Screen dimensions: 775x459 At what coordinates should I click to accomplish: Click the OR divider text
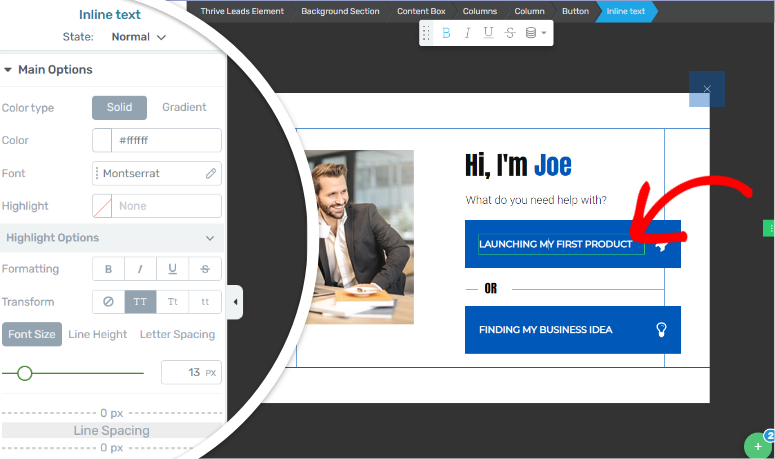point(490,289)
